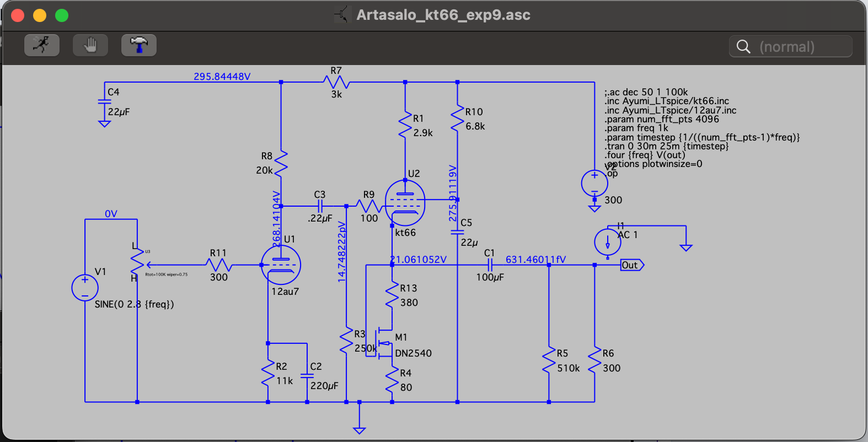Click the .tran 0 30m 25m directive
This screenshot has width=868, height=442.
(x=667, y=146)
